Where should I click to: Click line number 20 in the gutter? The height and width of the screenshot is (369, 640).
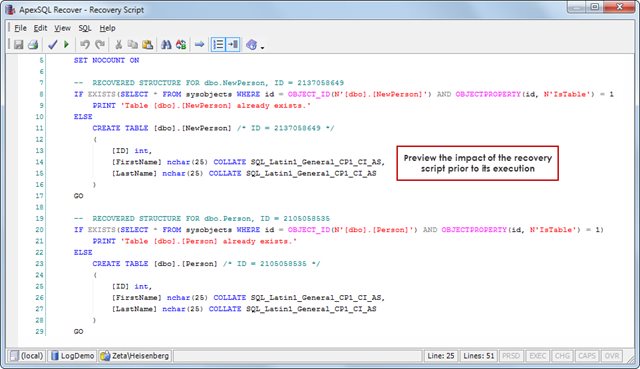tap(39, 230)
